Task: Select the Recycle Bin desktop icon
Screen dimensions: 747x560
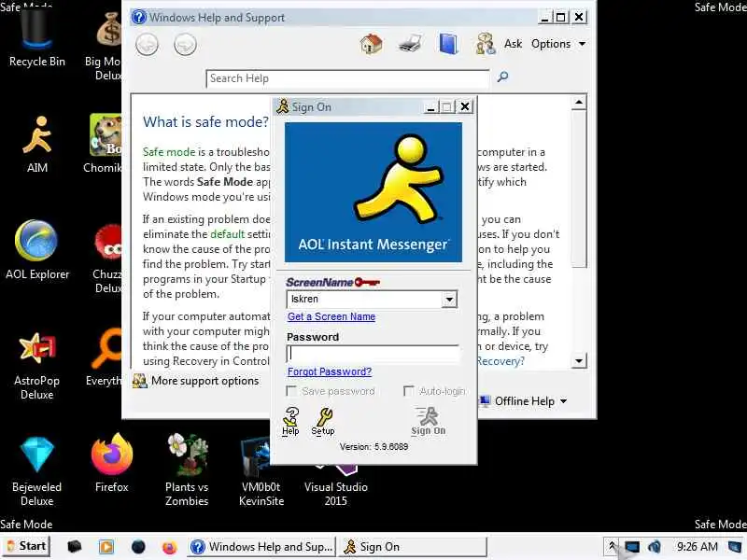Action: click(x=36, y=38)
